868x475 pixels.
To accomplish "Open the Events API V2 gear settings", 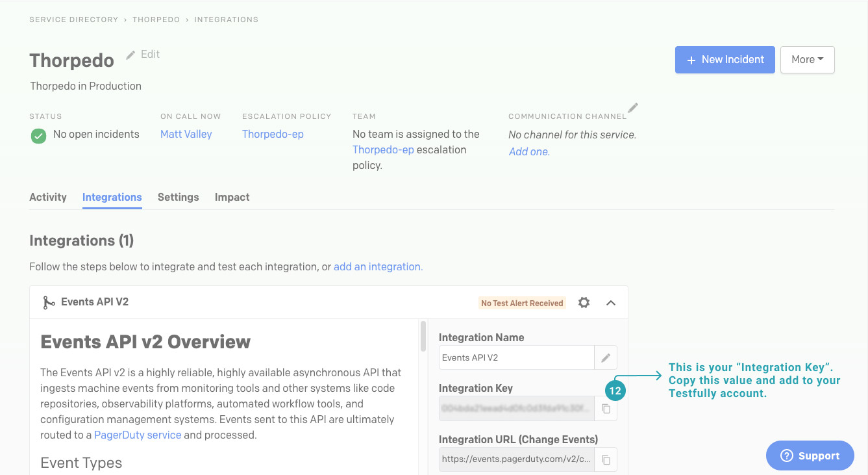I will 584,303.
